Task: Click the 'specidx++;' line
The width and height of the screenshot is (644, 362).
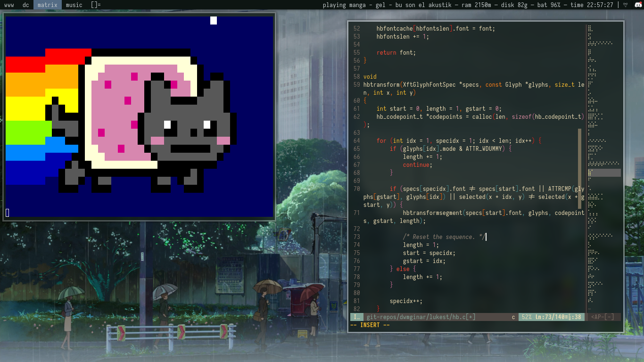Action: tap(406, 301)
